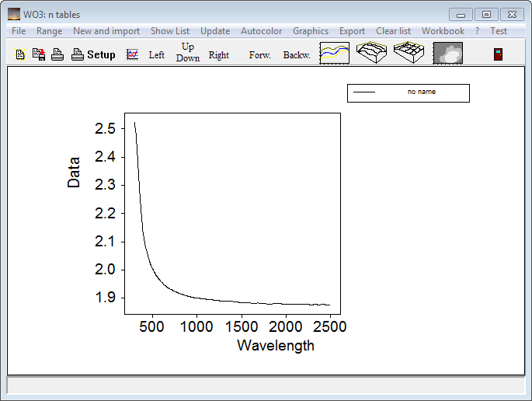Shift the graph Right
Viewport: 532px width, 401px height.
click(x=219, y=55)
